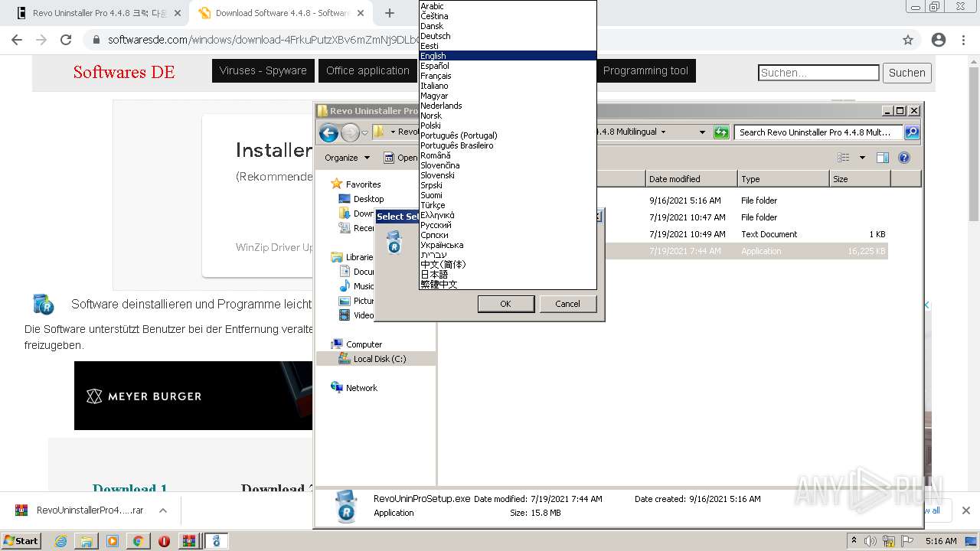
Task: Focus the Suchen website search field
Action: 818,73
